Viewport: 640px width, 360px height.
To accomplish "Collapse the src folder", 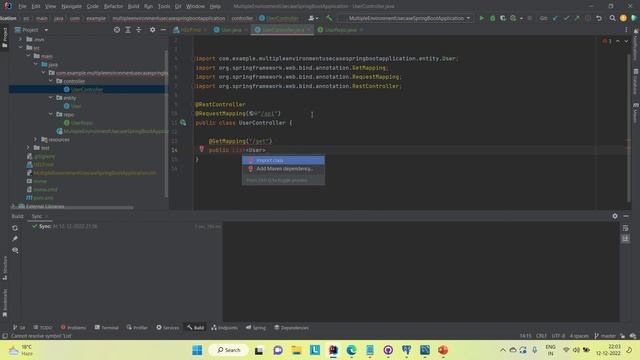I will click(21, 47).
